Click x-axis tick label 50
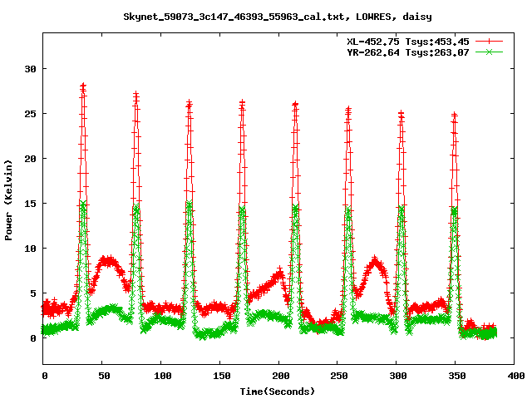The width and height of the screenshot is (532, 399). coord(104,376)
